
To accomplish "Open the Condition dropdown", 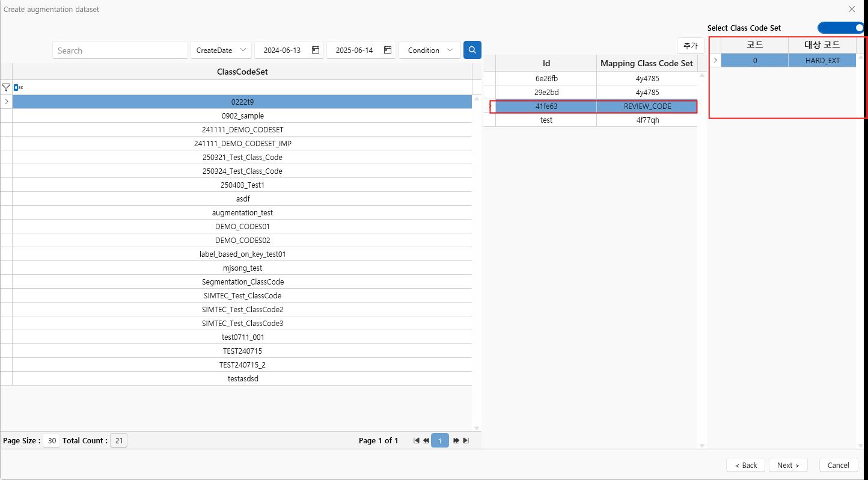I will click(x=429, y=51).
